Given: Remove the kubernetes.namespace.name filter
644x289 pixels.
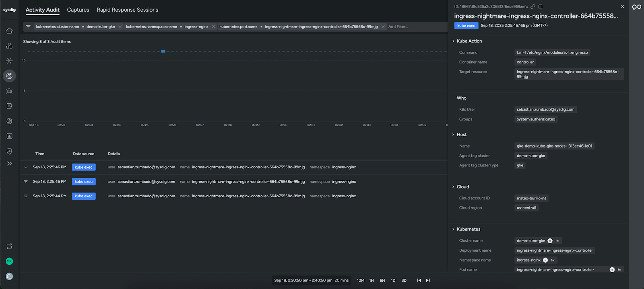Looking at the screenshot, I should tap(213, 27).
